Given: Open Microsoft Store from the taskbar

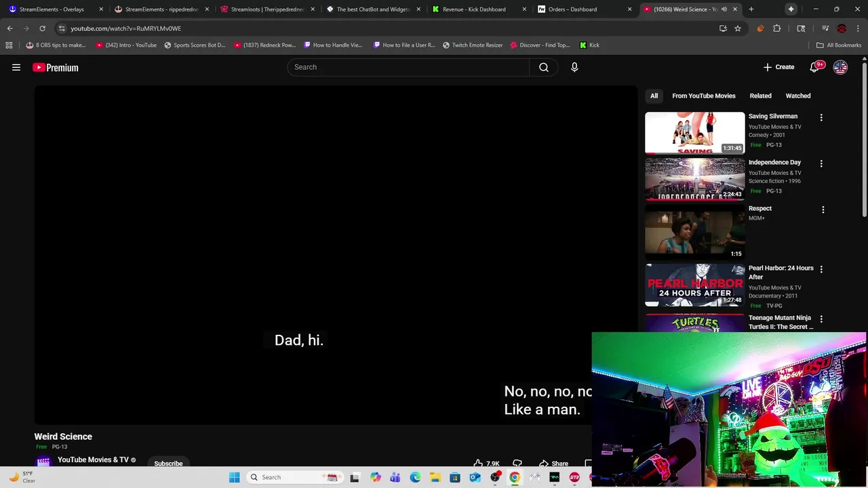Looking at the screenshot, I should point(455,477).
